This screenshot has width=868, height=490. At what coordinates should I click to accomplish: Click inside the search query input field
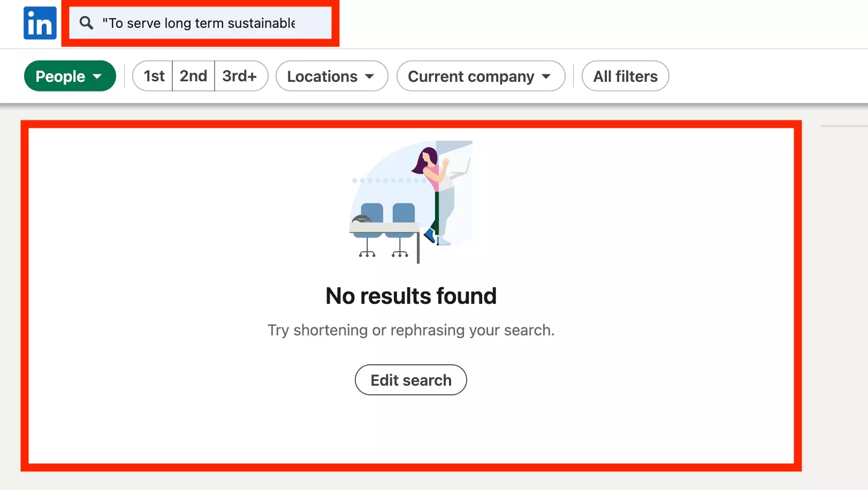click(203, 23)
